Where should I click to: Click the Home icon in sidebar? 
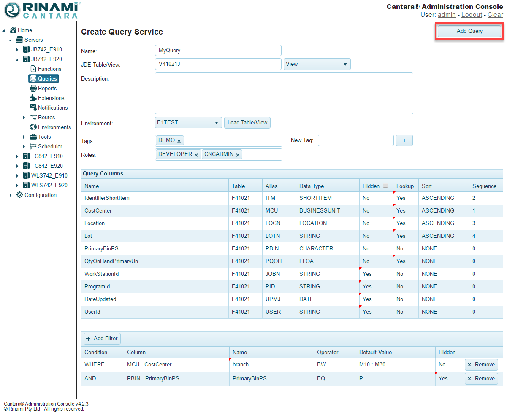coord(13,30)
